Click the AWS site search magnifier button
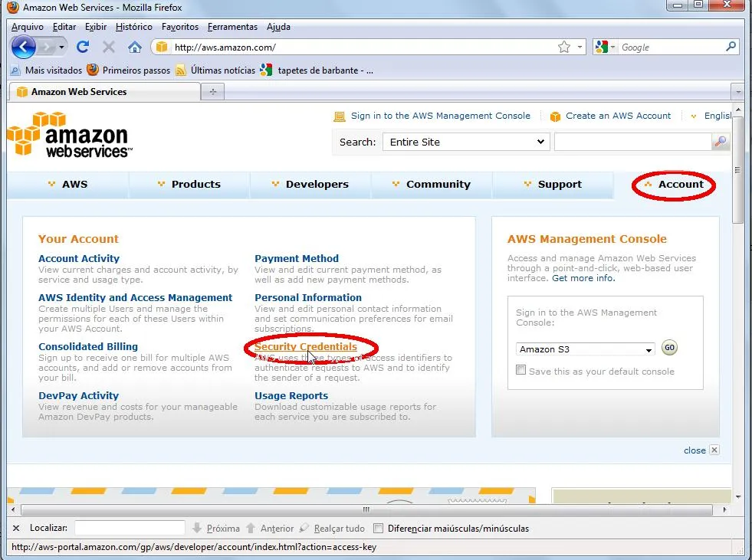This screenshot has width=752, height=560. pyautogui.click(x=721, y=142)
